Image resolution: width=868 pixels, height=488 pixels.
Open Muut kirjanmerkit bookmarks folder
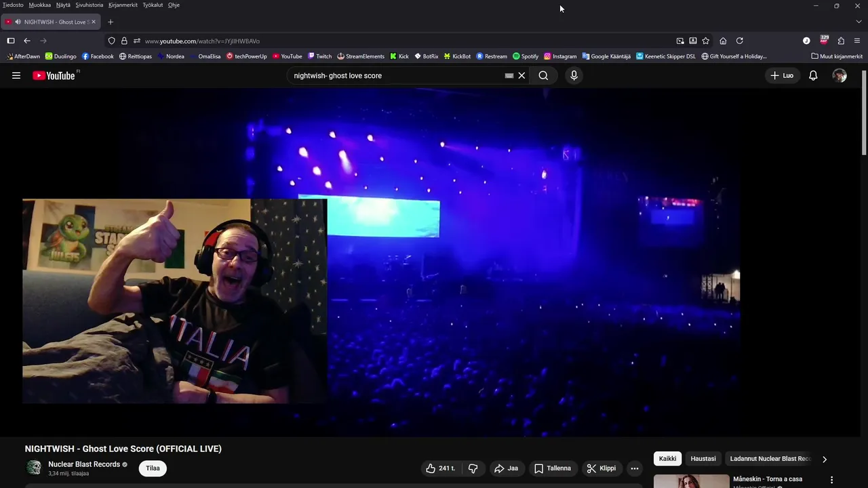(837, 56)
